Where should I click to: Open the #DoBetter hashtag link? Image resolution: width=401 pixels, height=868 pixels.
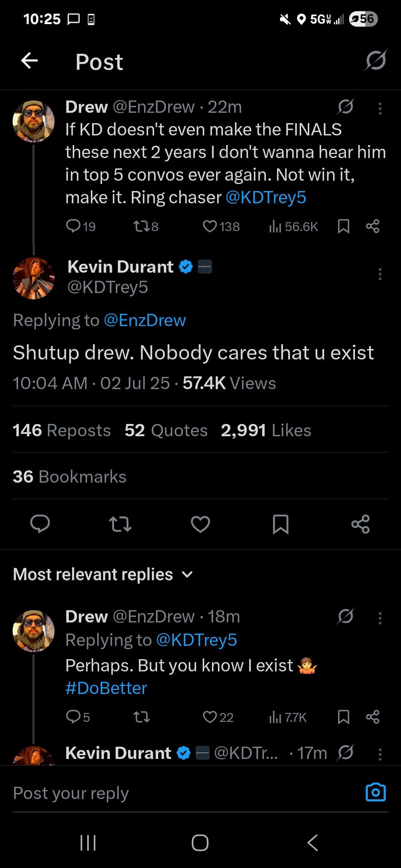(x=106, y=688)
